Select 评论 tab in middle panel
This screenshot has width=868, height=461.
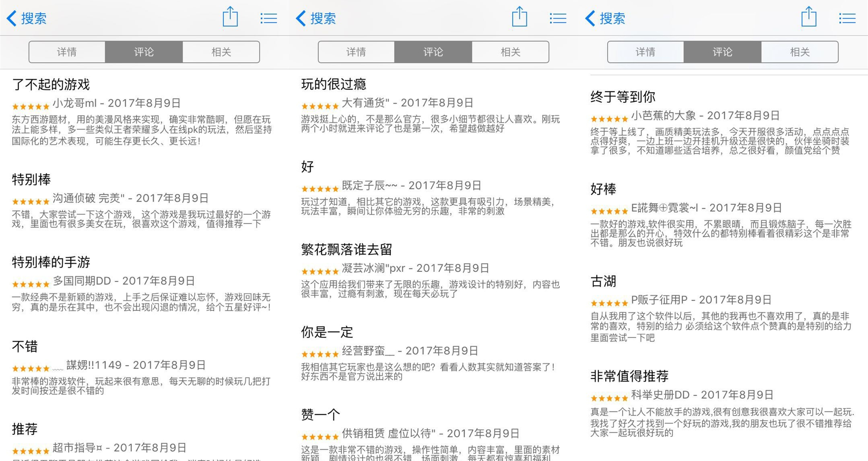pos(433,52)
